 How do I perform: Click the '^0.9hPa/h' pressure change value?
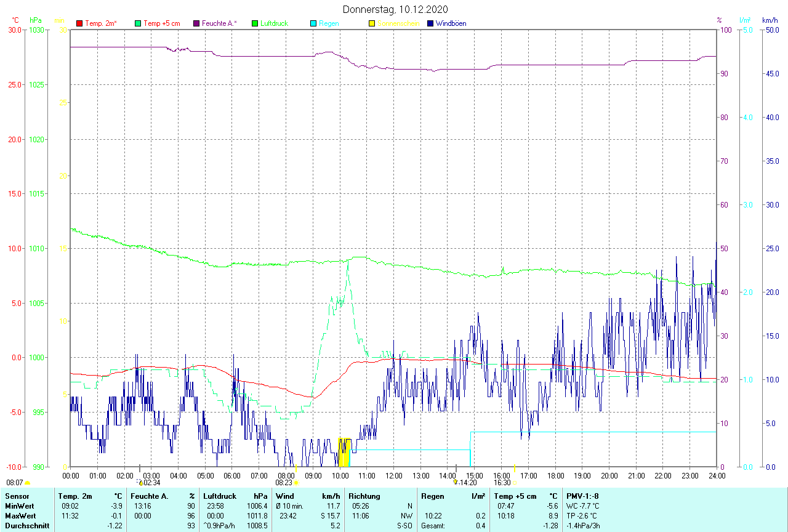click(220, 526)
